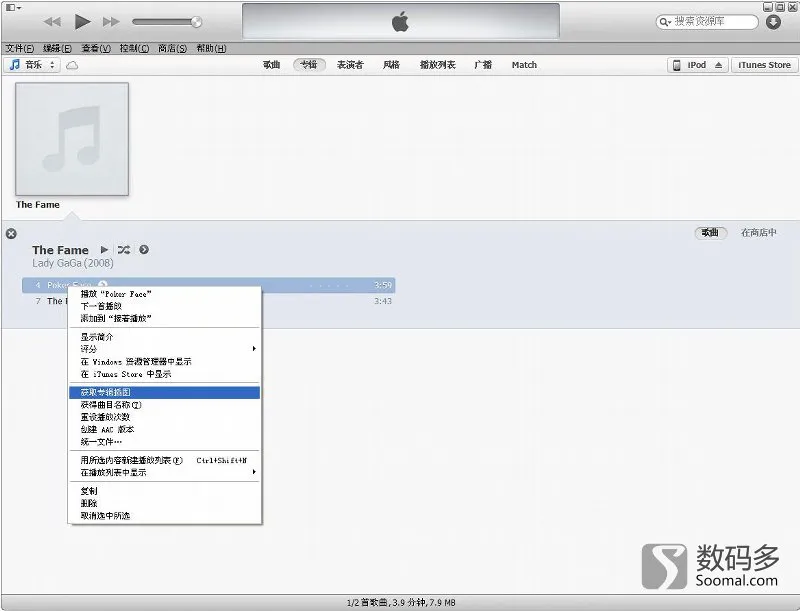800x611 pixels.
Task: Shuffle The Fame album with the shuffle icon
Action: (x=124, y=249)
